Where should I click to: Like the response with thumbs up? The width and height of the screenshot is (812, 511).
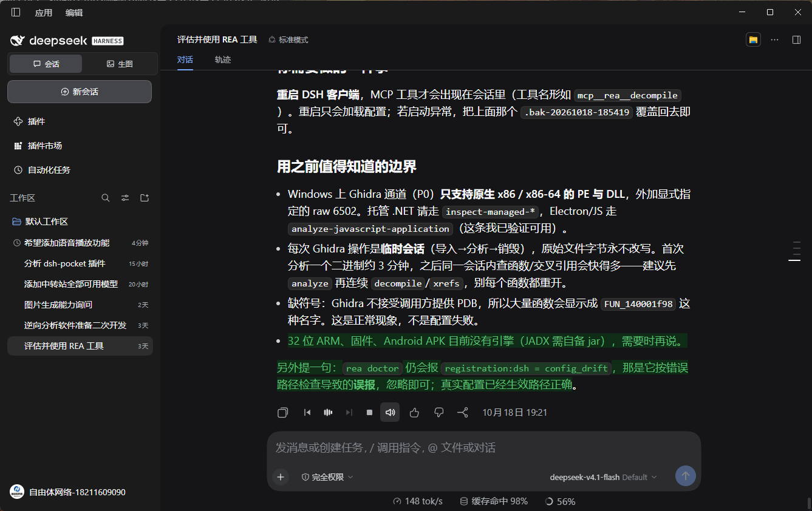(x=414, y=413)
